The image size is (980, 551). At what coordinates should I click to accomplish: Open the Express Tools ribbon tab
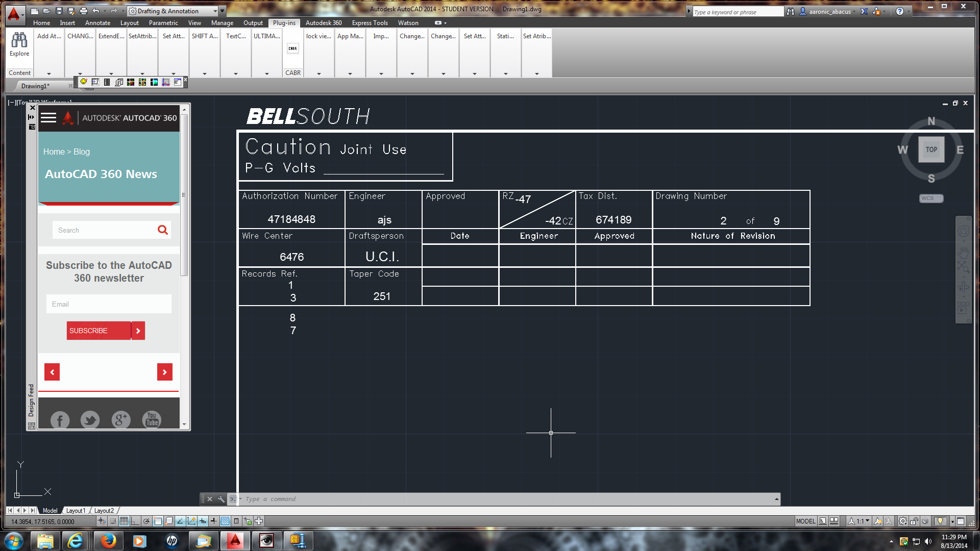pos(370,23)
